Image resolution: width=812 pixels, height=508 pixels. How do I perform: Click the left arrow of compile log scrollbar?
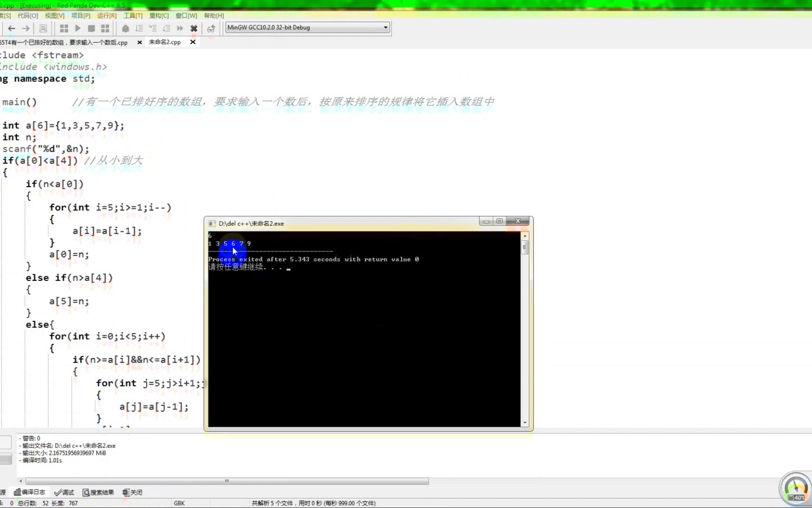pos(21,481)
